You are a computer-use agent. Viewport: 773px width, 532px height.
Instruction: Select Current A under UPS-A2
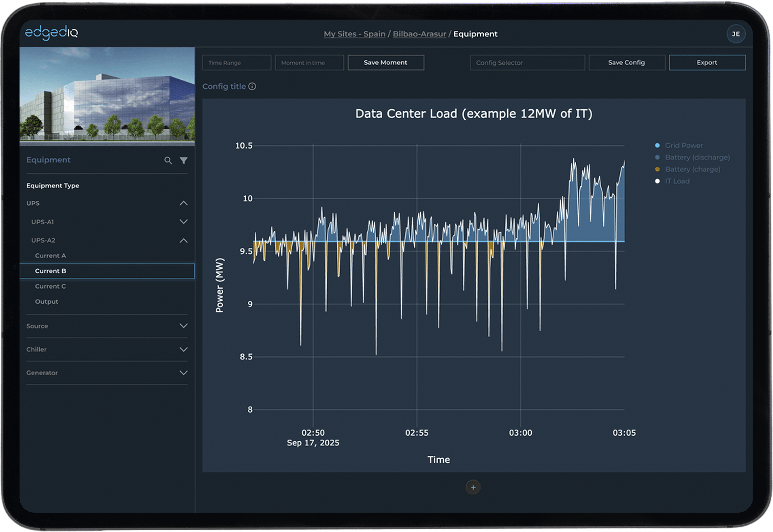(x=51, y=256)
